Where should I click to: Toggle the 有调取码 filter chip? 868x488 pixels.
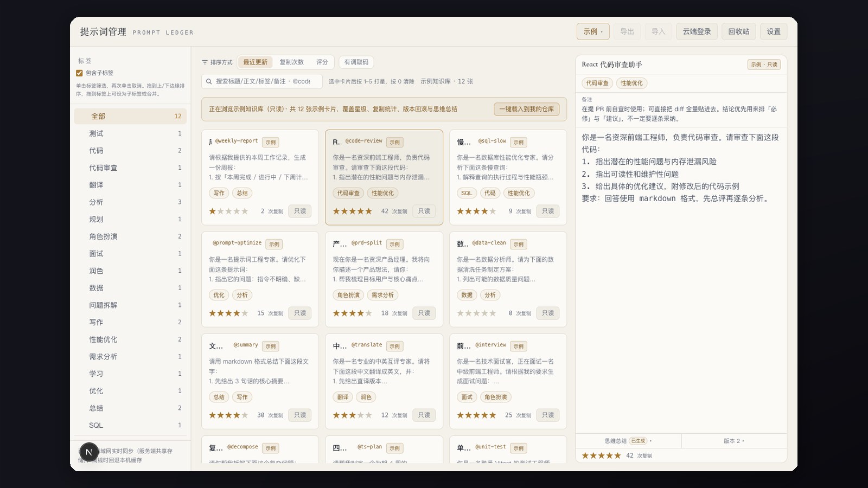356,62
